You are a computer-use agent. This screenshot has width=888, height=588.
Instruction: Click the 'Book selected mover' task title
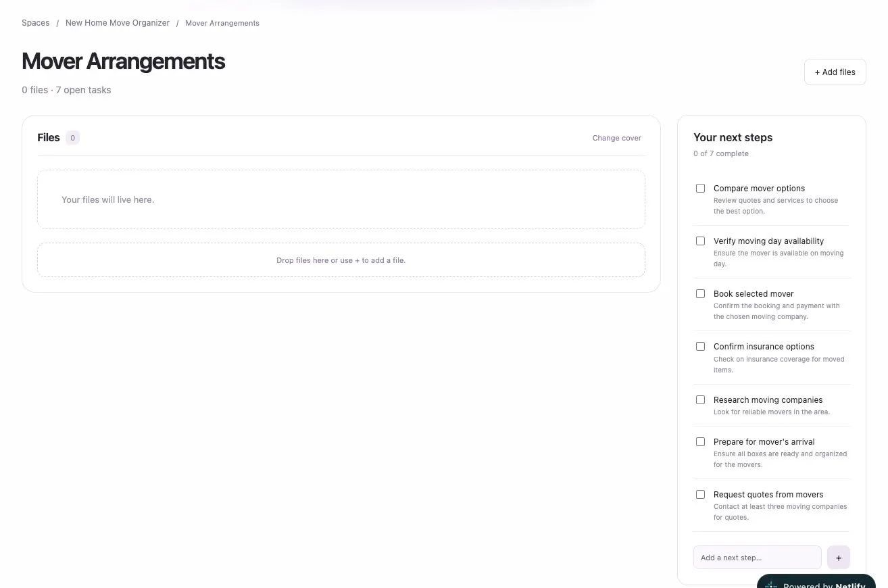(754, 294)
